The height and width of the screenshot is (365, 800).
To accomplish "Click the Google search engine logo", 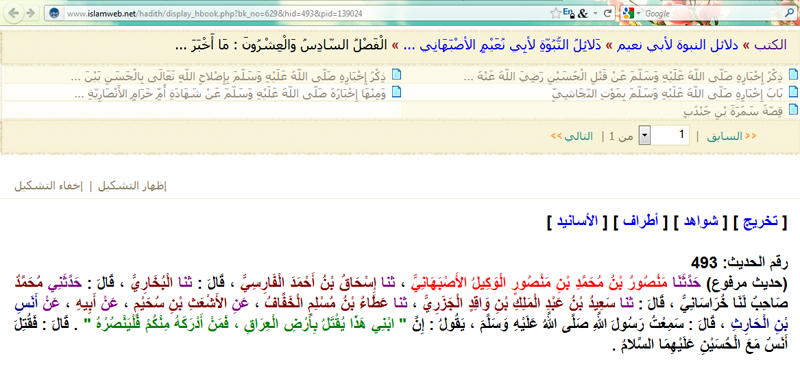I will 629,14.
